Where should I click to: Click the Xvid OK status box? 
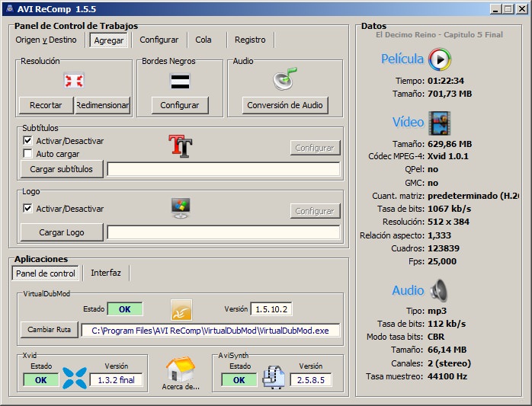(40, 380)
